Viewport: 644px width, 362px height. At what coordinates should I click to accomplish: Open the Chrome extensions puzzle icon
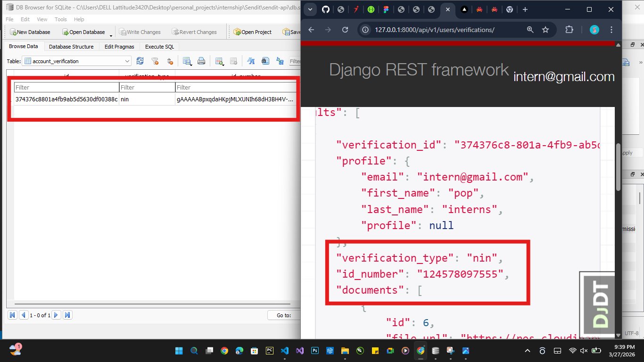pyautogui.click(x=569, y=30)
